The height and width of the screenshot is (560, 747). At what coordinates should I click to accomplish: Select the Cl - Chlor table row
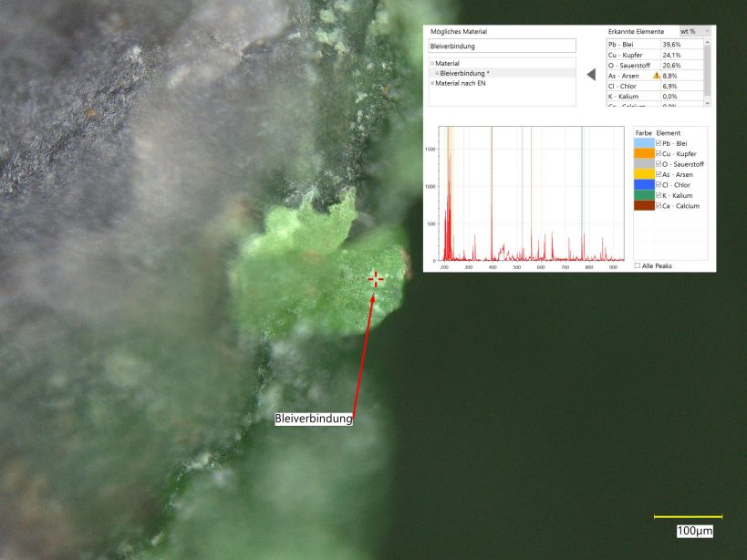(655, 87)
